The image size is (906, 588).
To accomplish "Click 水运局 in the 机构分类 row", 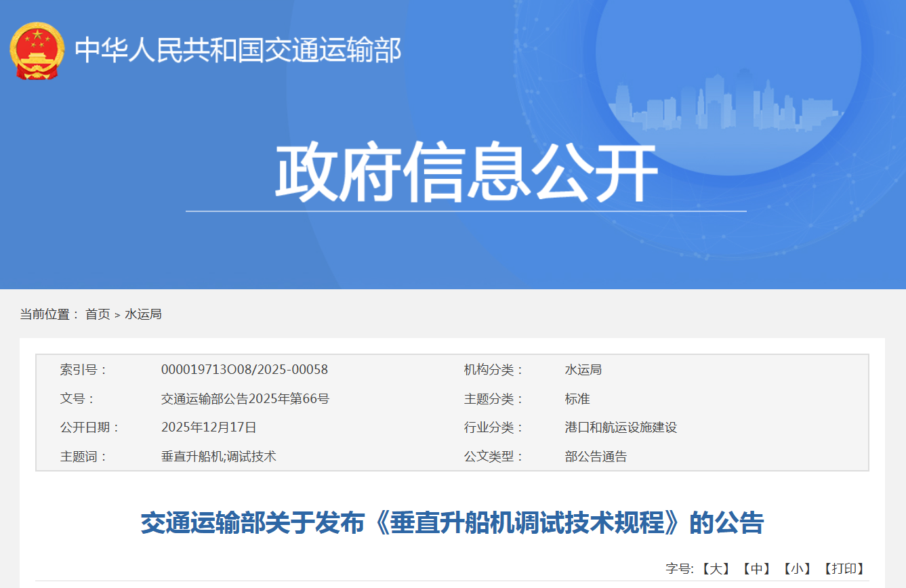I will tap(583, 370).
